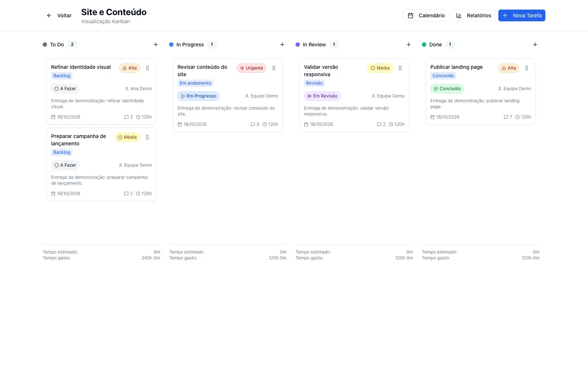Click A Fazer status on Preparar campanha card
Image resolution: width=588 pixels, height=368 pixels.
click(x=65, y=165)
